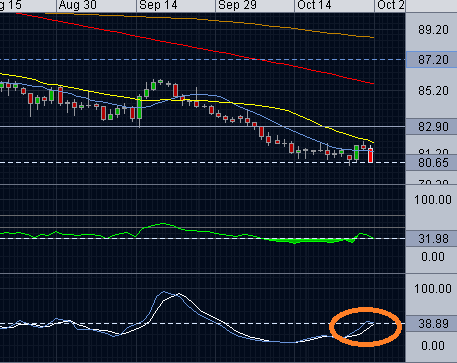Screen dimensions: 457x363
Task: Click 100.00 label in the stochastic panel
Action: [433, 289]
